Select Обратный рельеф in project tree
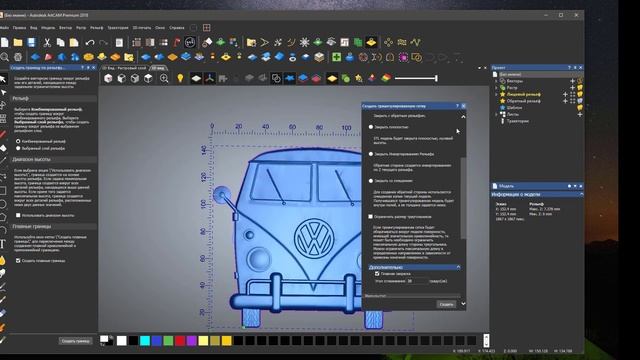640x360 pixels. coord(523,101)
